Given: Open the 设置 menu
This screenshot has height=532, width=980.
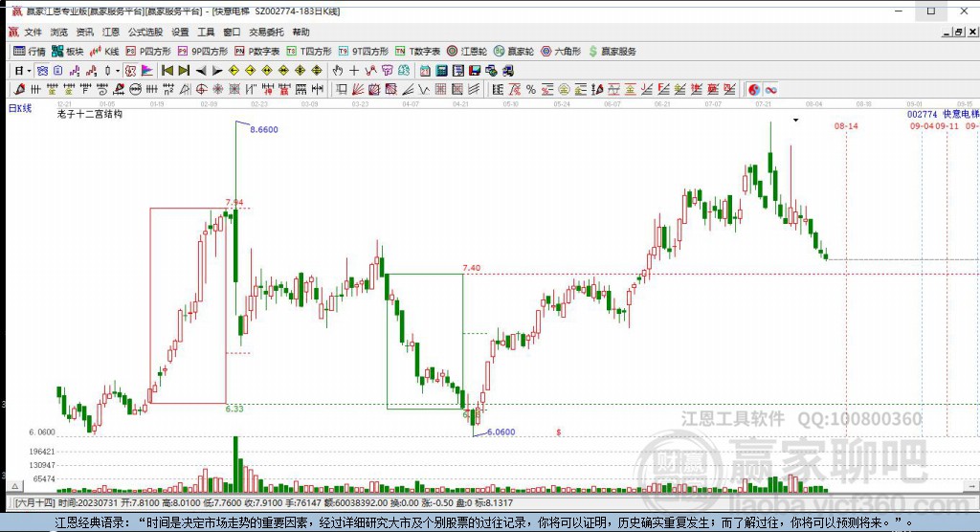Looking at the screenshot, I should (x=180, y=32).
